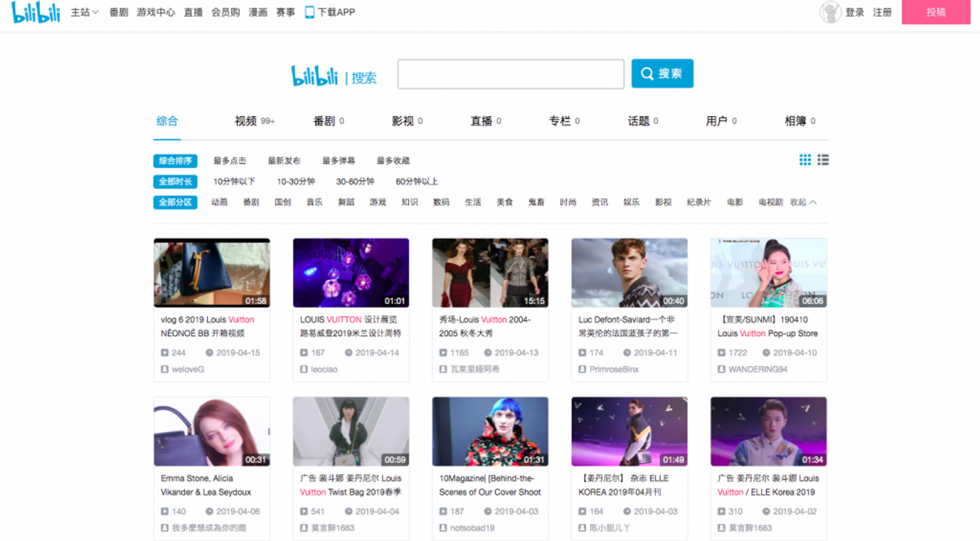Click the bilibili logo in top navigation

(36, 12)
